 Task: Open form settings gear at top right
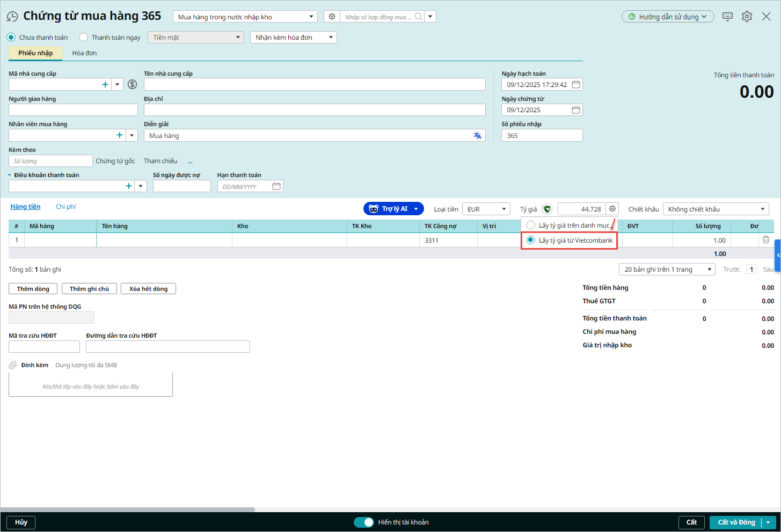(x=747, y=17)
